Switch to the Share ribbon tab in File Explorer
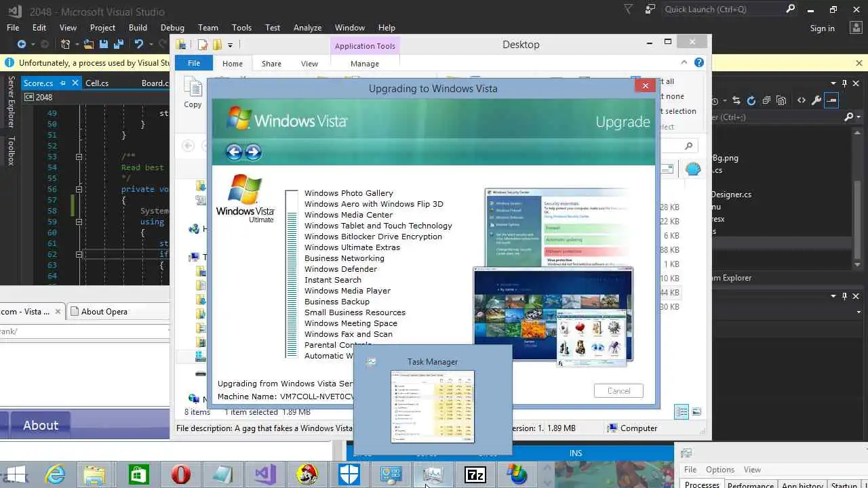The width and height of the screenshot is (868, 488). point(271,64)
